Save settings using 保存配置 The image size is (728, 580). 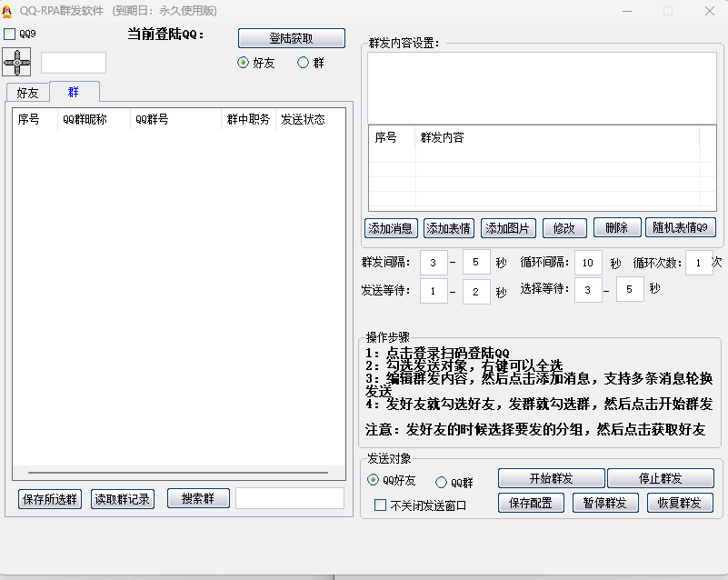point(531,502)
